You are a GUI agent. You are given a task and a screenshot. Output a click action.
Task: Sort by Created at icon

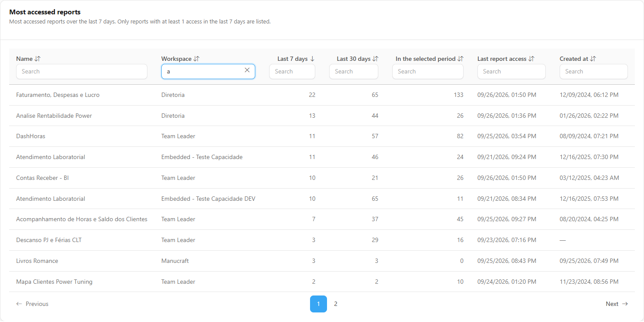593,59
